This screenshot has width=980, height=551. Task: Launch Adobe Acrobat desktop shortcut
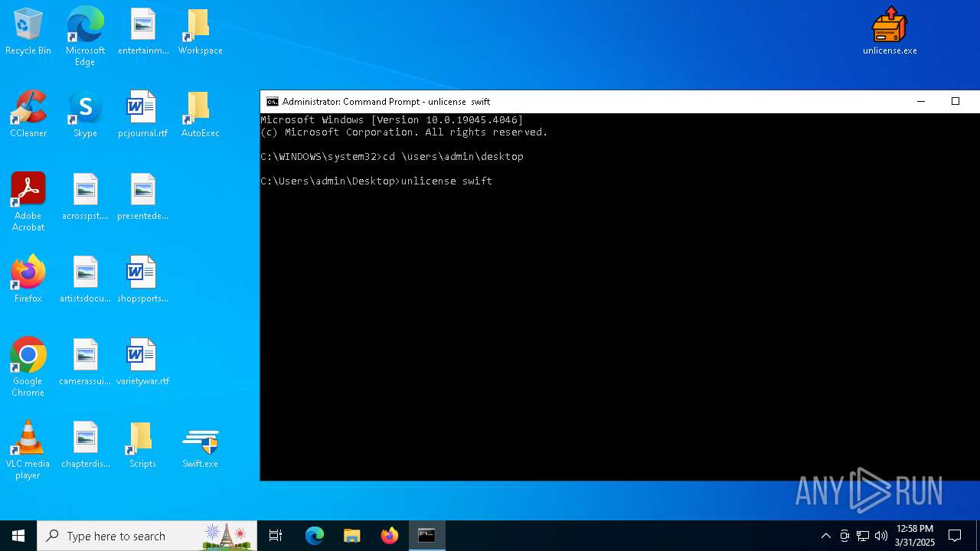click(x=28, y=202)
